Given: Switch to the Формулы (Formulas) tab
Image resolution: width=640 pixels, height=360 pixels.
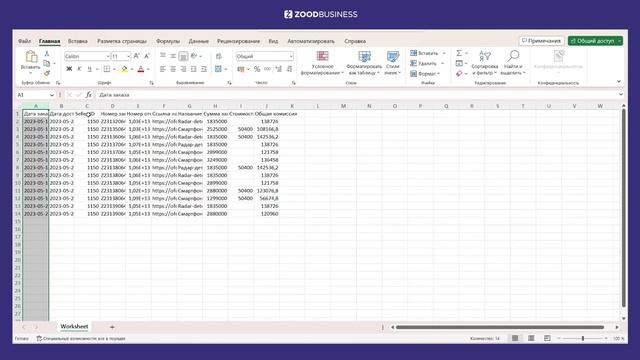Looking at the screenshot, I should click(x=168, y=41).
